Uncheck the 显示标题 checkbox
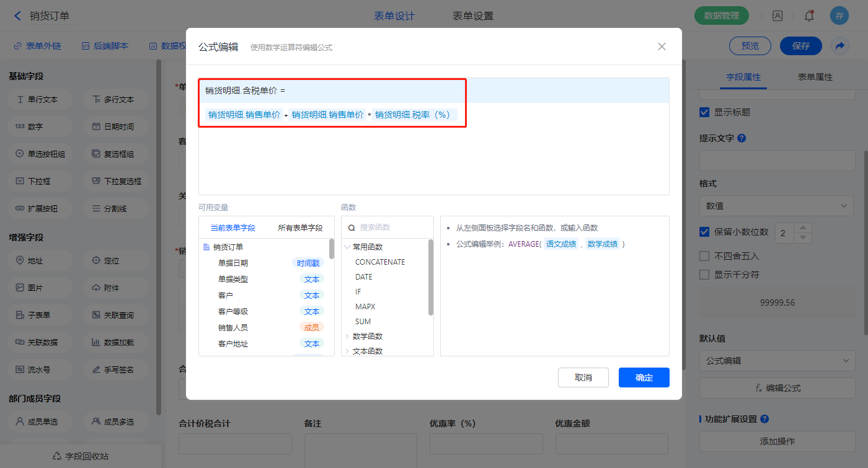This screenshot has height=468, width=868. point(704,112)
